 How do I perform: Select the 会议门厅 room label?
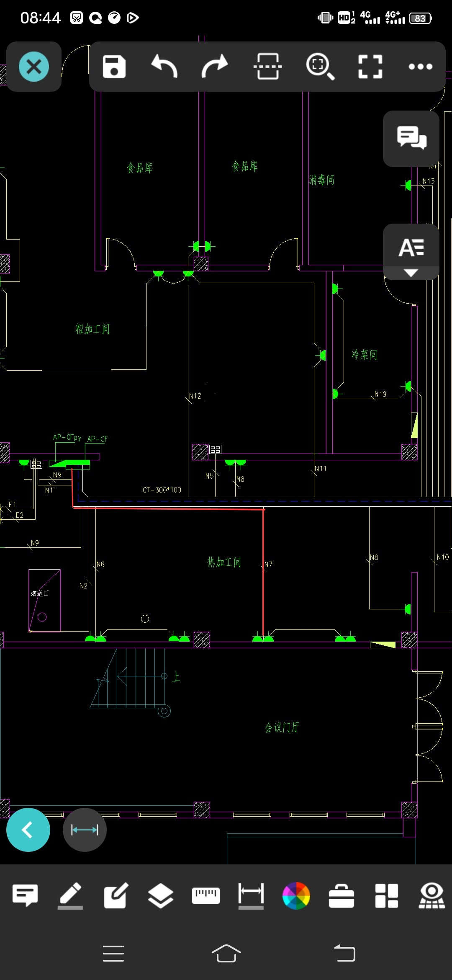[x=282, y=727]
